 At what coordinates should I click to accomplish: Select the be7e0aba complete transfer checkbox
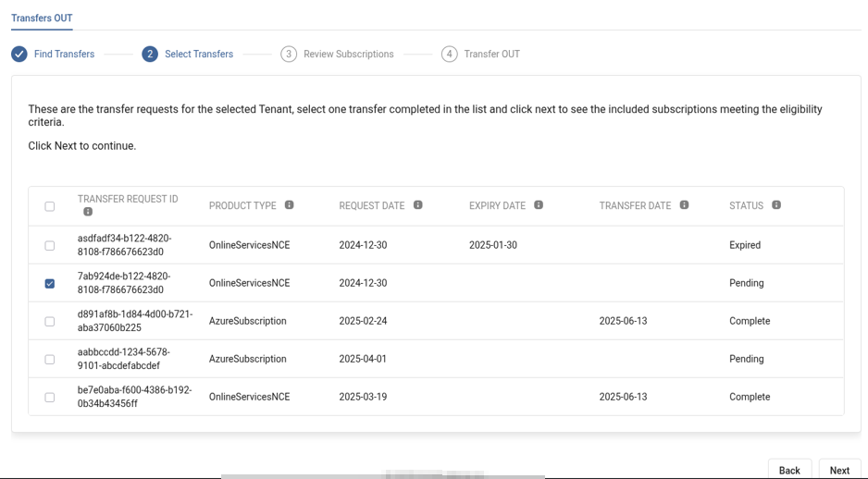(50, 398)
